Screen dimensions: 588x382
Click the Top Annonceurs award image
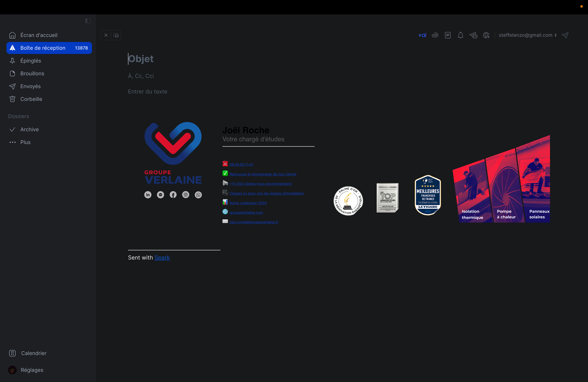coord(387,198)
